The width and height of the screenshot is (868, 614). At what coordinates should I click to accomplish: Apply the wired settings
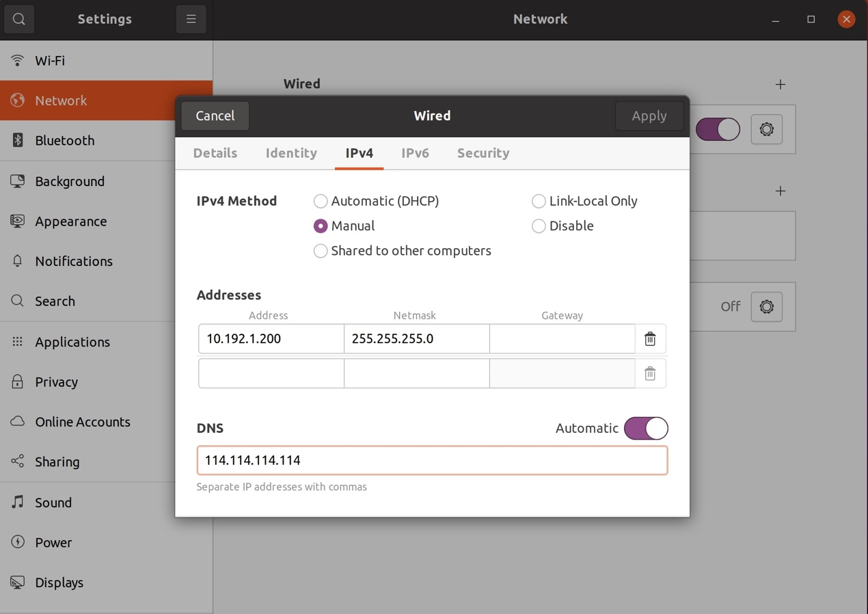649,116
